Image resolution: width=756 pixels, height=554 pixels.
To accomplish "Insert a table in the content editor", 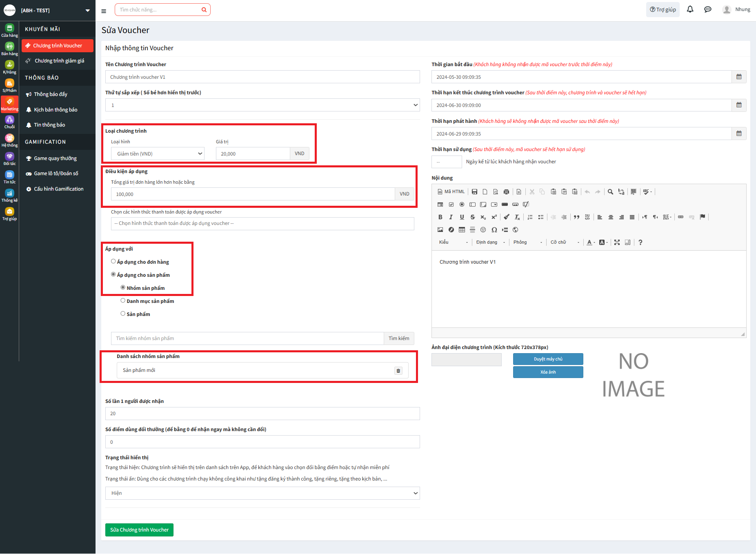I will pyautogui.click(x=462, y=230).
